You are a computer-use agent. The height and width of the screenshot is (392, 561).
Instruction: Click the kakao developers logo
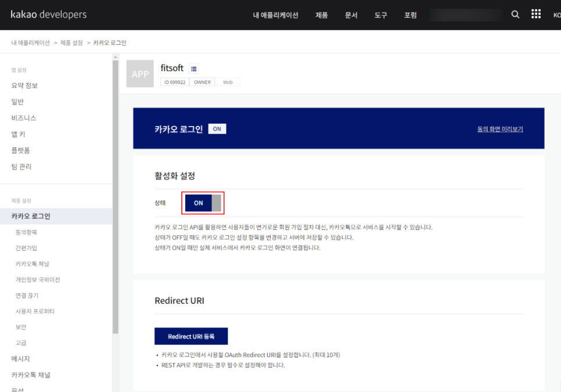[49, 15]
